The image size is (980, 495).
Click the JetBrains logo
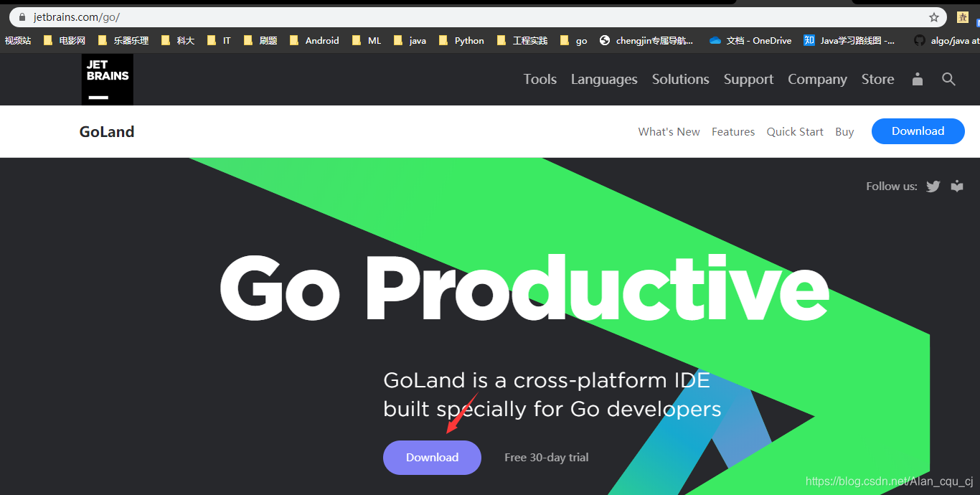107,80
